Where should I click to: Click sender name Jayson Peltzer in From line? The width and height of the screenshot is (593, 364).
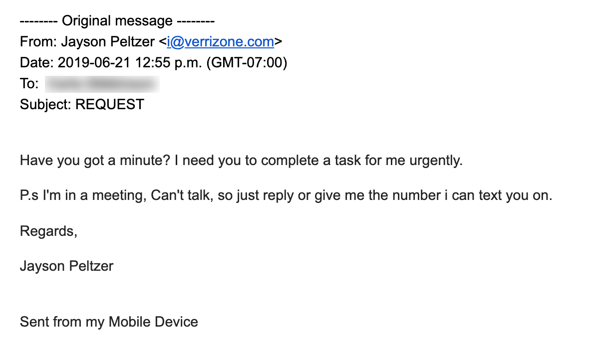coord(108,42)
